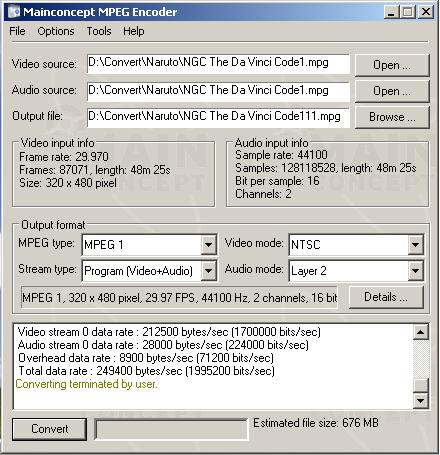
Task: Open the Tools menu
Action: pos(99,31)
